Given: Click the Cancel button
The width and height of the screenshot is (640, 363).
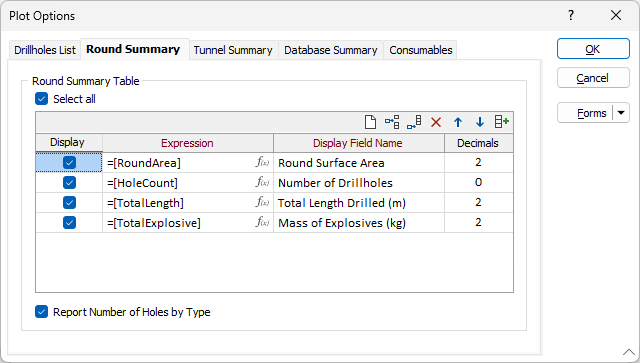Looking at the screenshot, I should (593, 78).
